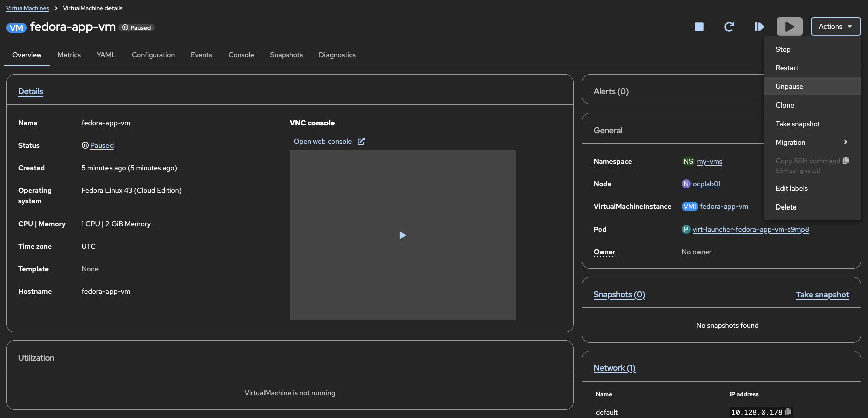Click the VMI badge icon

pos(690,206)
